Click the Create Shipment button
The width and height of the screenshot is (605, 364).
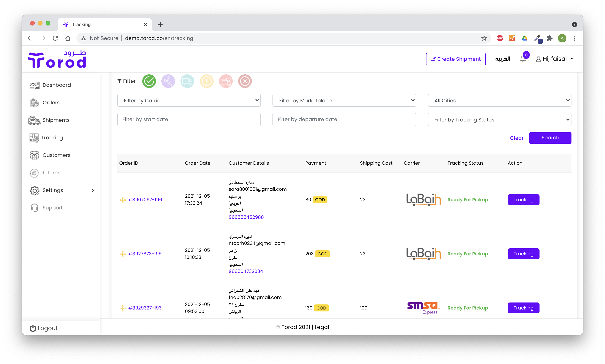[456, 59]
